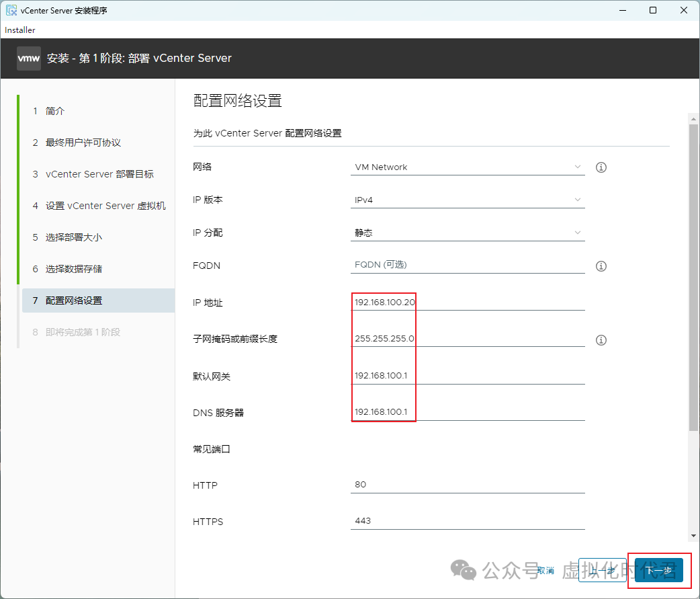Click the HTTPS port field 443
This screenshot has height=599, width=700.
pos(468,521)
